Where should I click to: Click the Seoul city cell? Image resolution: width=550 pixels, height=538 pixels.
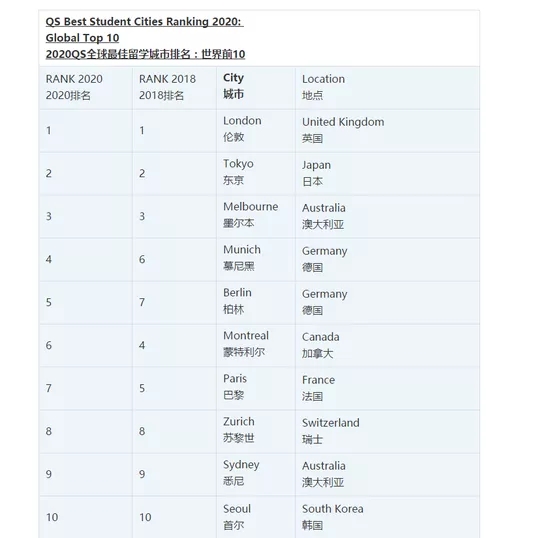click(256, 517)
